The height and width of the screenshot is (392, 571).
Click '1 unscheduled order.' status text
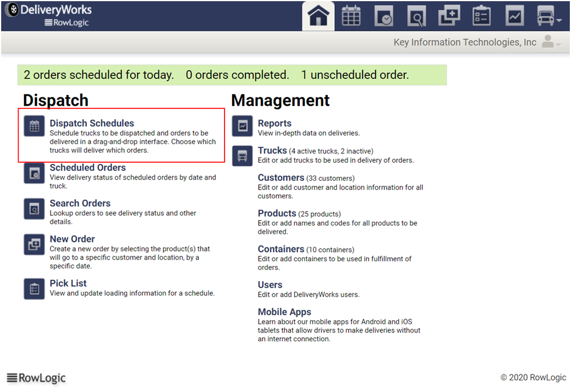pyautogui.click(x=355, y=75)
